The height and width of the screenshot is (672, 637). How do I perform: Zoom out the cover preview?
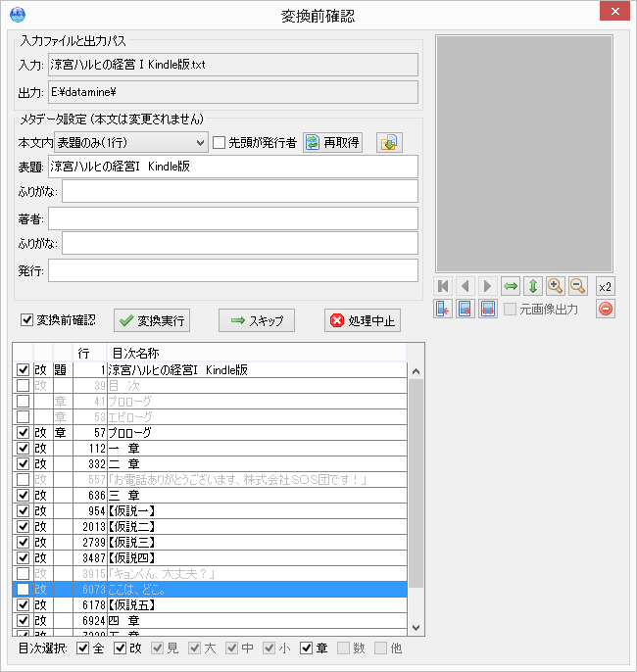(x=578, y=286)
